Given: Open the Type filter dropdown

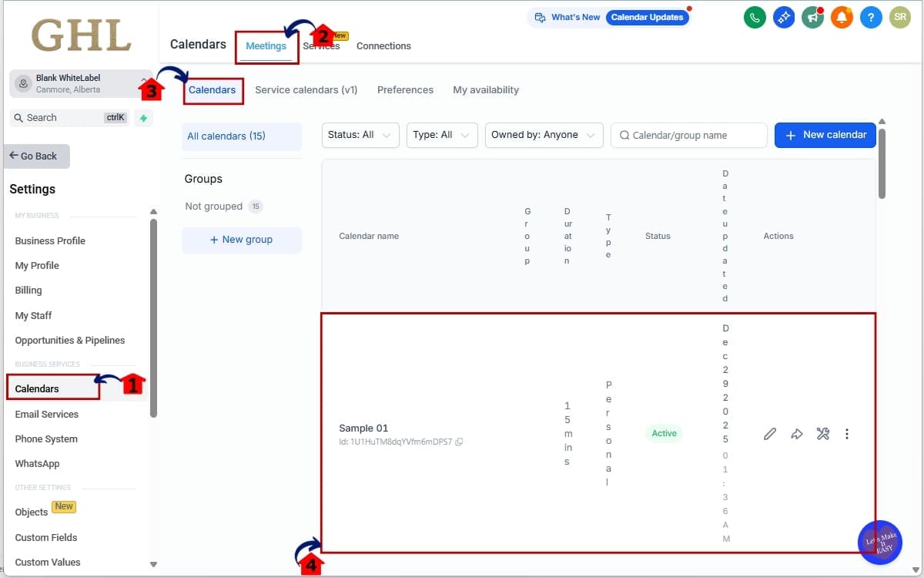Looking at the screenshot, I should coord(441,134).
